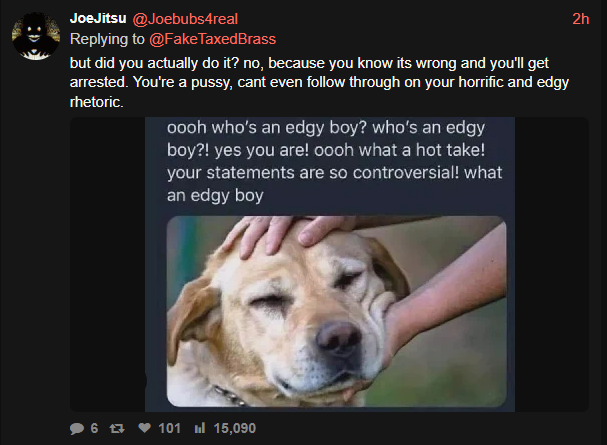This screenshot has height=445, width=607.
Task: Open the @FakeTaxedBrass mentioned profile
Action: pyautogui.click(x=213, y=39)
